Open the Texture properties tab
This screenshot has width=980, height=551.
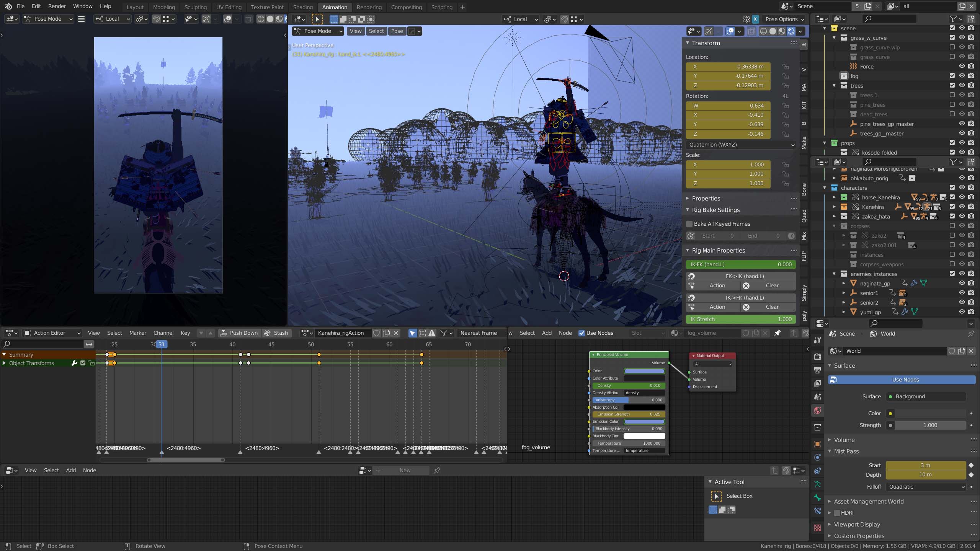817,528
